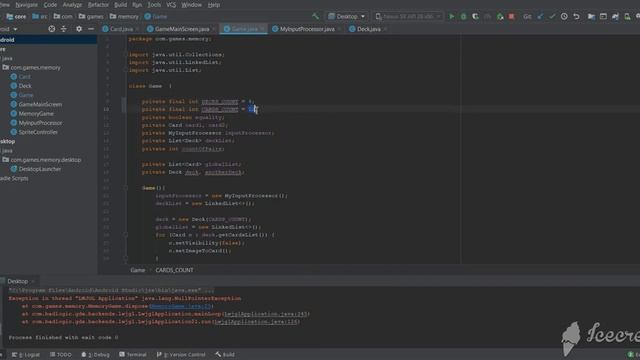
Task: Open the Tools menu
Action: (154, 5)
